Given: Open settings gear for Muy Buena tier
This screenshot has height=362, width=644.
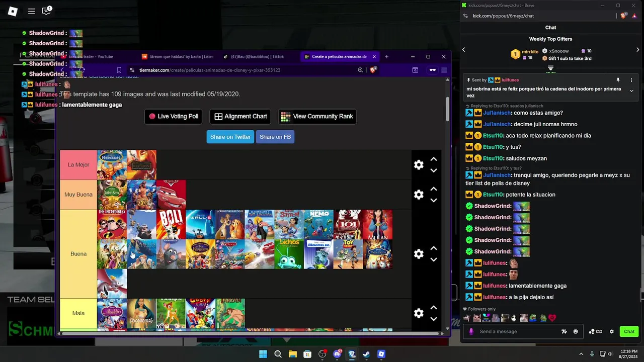Looking at the screenshot, I should [419, 195].
